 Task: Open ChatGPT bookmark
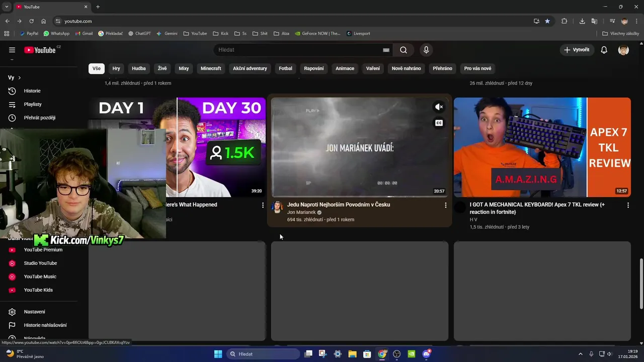(139, 34)
